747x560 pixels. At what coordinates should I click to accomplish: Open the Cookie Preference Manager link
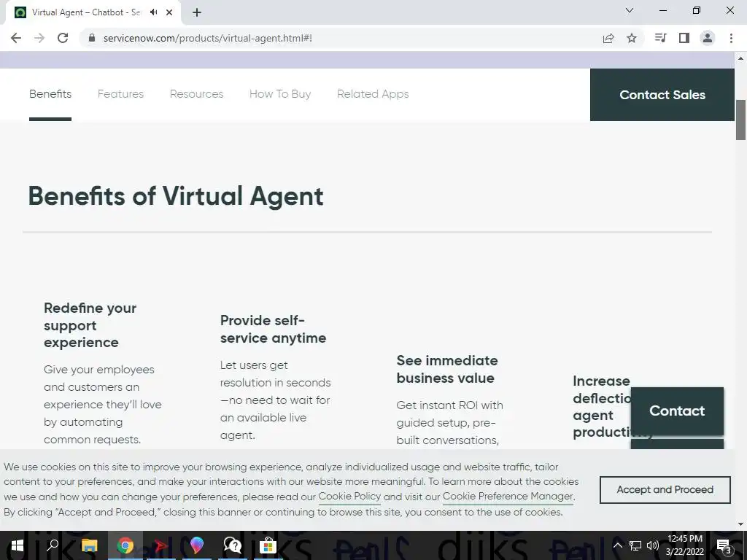coord(508,496)
